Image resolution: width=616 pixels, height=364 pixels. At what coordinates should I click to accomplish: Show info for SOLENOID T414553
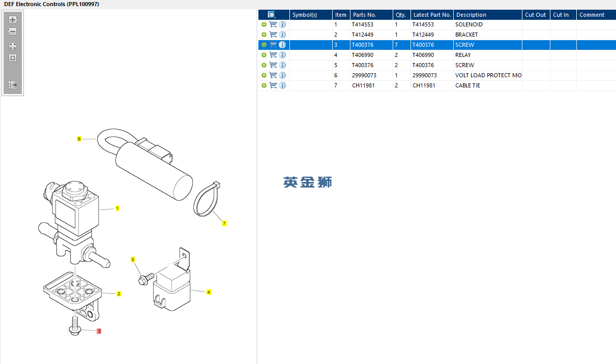pos(282,24)
